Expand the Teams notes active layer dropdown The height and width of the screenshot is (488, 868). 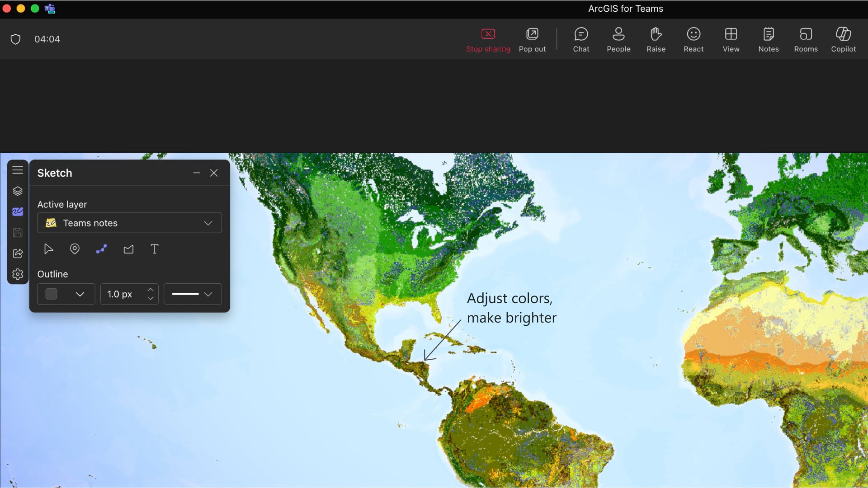208,223
